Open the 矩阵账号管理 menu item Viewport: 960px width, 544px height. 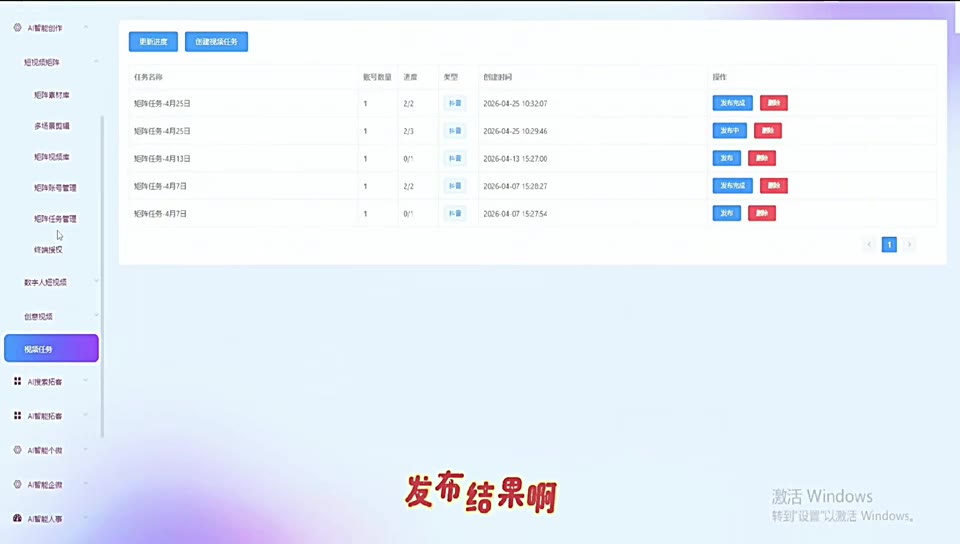click(55, 188)
